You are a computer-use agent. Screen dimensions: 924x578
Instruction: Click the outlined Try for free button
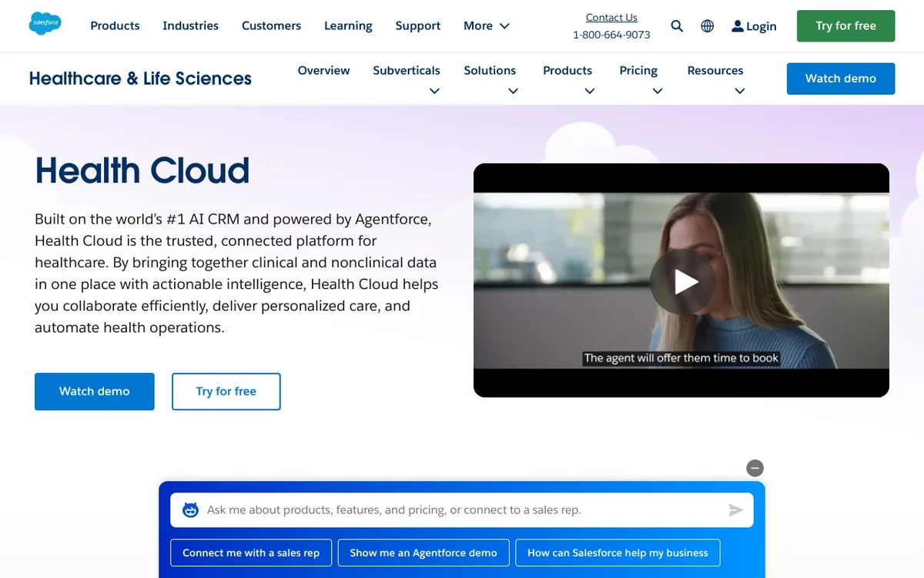[226, 391]
